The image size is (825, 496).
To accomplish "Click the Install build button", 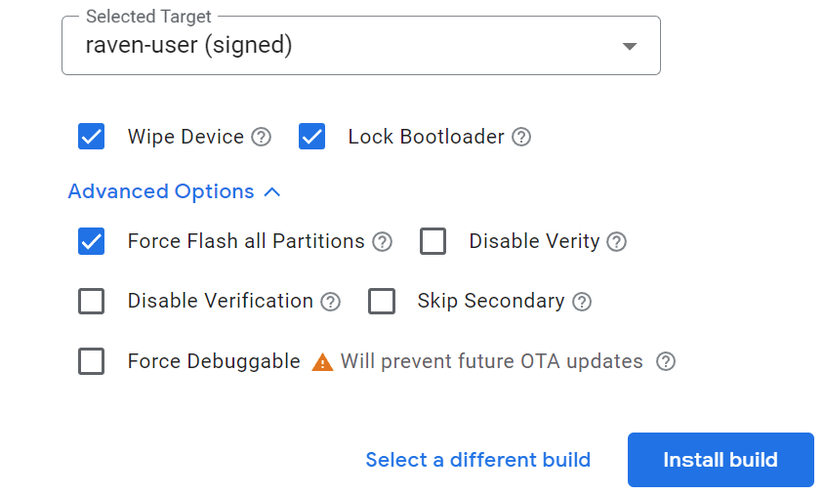I will point(720,460).
